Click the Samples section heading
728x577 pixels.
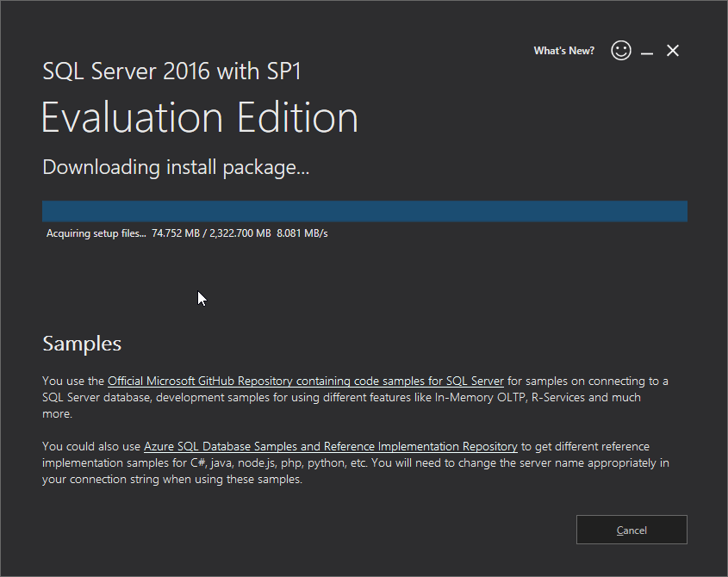coord(82,344)
